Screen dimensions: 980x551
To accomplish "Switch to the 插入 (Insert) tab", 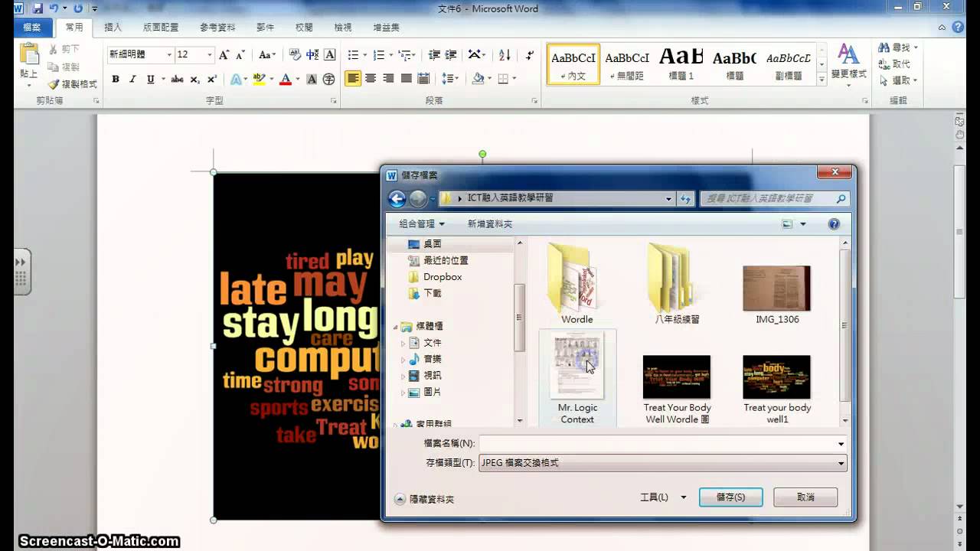I will pos(113,28).
